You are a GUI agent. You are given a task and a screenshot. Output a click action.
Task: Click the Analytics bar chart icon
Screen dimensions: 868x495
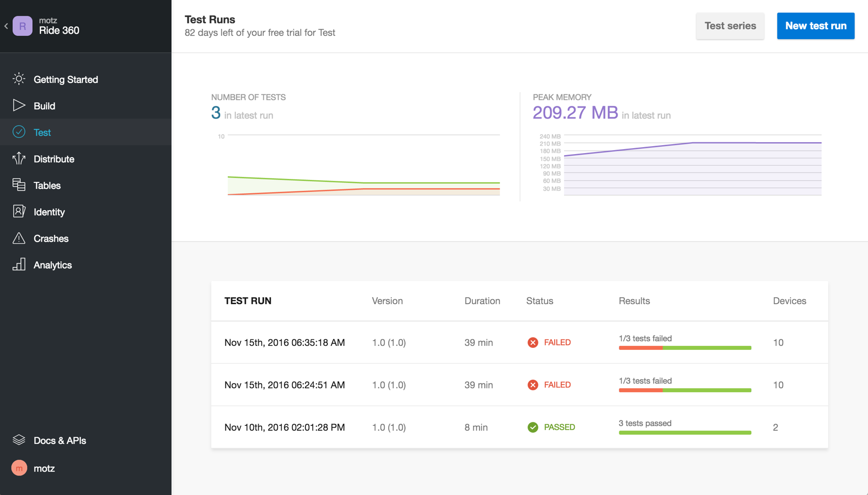[x=19, y=264]
